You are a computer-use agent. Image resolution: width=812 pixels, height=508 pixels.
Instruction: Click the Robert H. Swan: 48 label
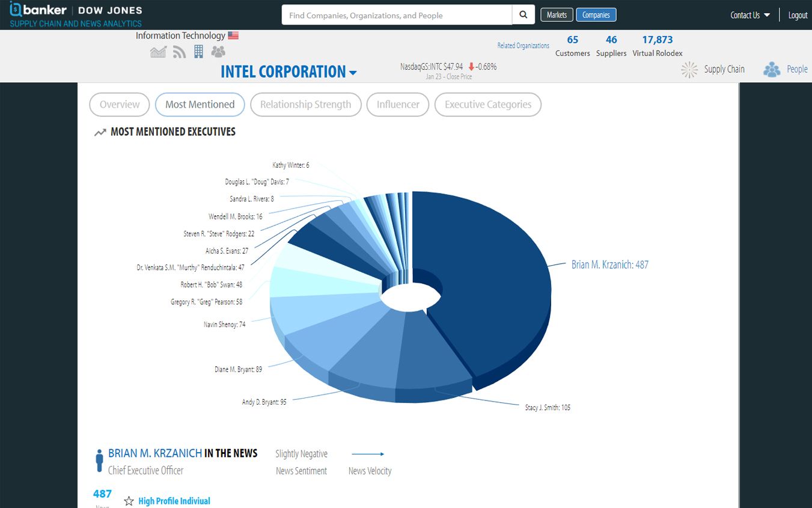pyautogui.click(x=212, y=285)
